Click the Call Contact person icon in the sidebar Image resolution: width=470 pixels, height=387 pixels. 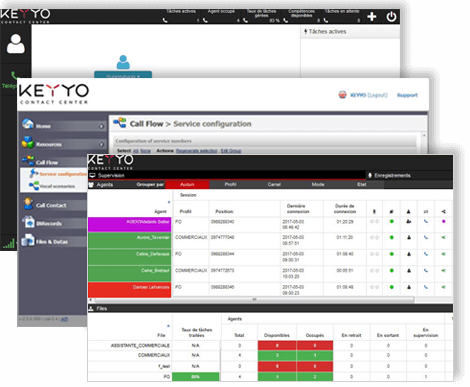28,204
